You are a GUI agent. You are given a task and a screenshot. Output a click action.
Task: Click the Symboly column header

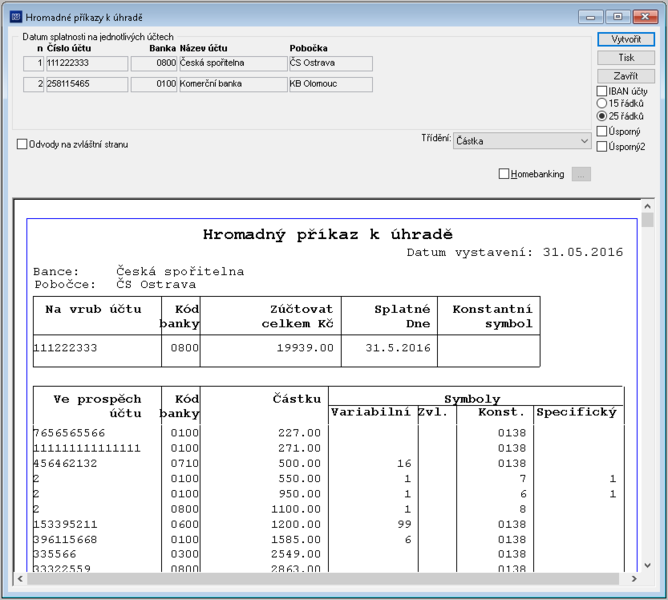click(472, 399)
